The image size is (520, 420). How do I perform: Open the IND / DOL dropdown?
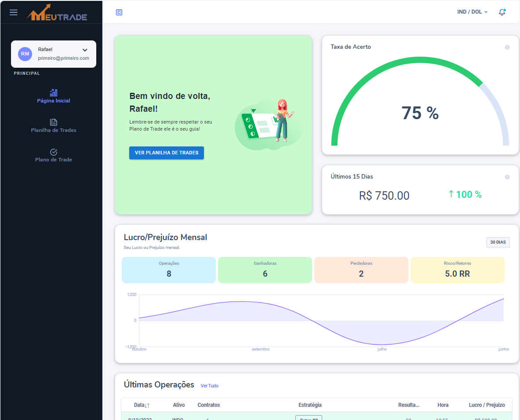(x=472, y=12)
